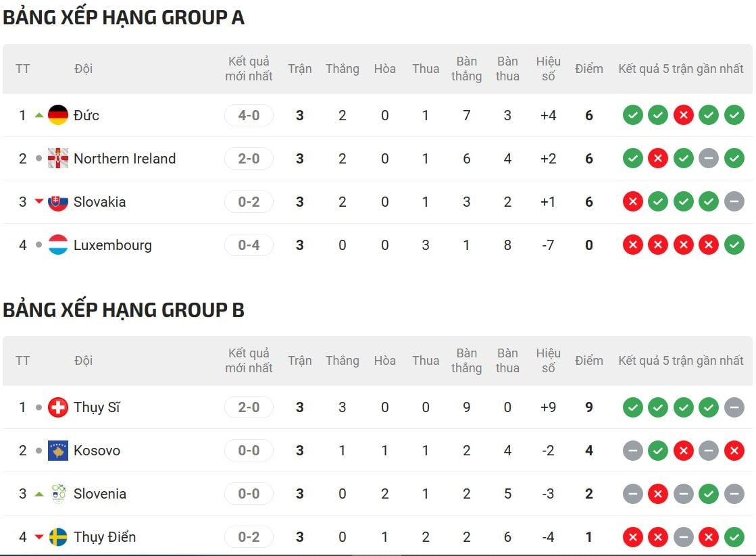Click Slovakia's grey draw icon in recent form
Viewport: 756px width, 556px height.
click(734, 202)
